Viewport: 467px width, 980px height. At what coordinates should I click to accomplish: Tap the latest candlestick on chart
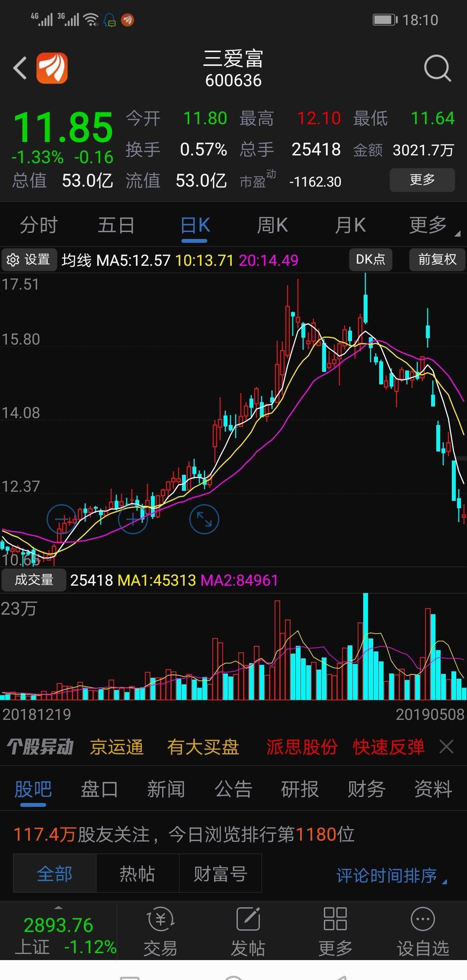click(464, 515)
